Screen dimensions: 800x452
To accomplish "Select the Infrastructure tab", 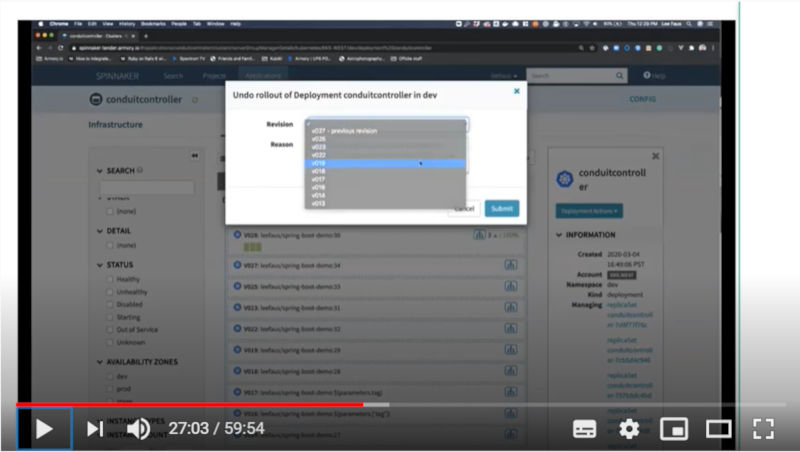I will [115, 124].
